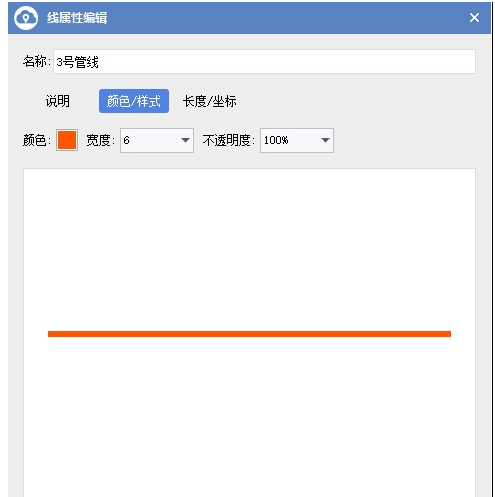Expand the 不透明度 dropdown arrow

pos(325,140)
